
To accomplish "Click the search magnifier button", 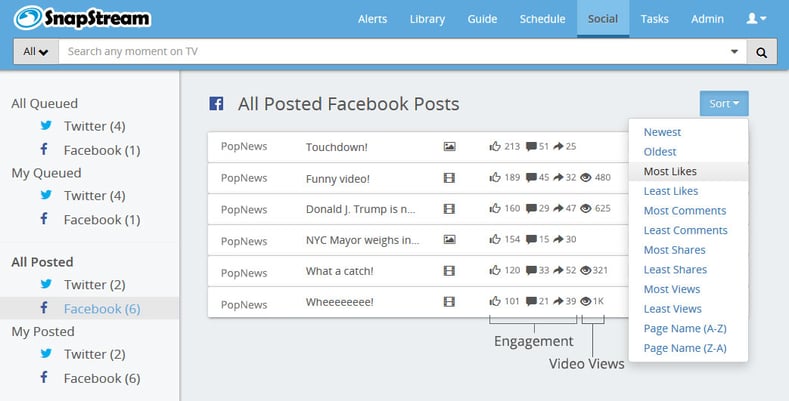I will point(761,52).
